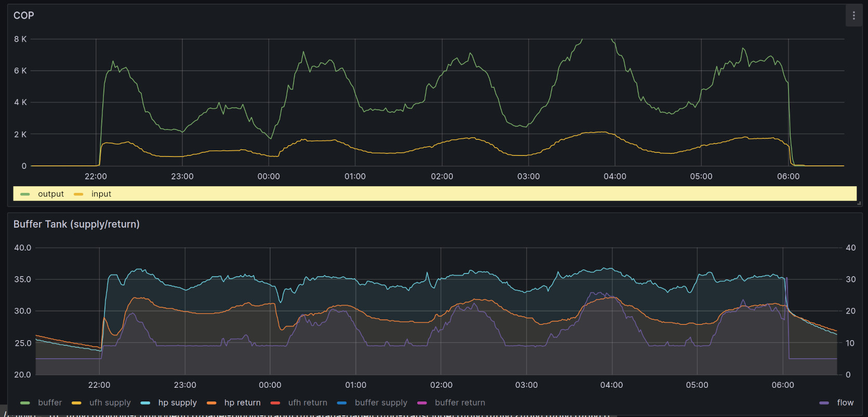Toggle the input series legend label

click(x=101, y=194)
